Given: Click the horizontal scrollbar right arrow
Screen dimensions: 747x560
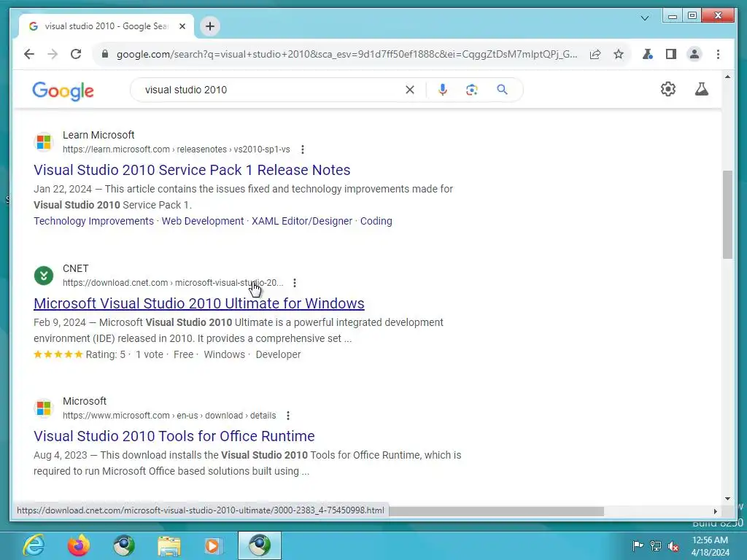Looking at the screenshot, I should click(715, 511).
